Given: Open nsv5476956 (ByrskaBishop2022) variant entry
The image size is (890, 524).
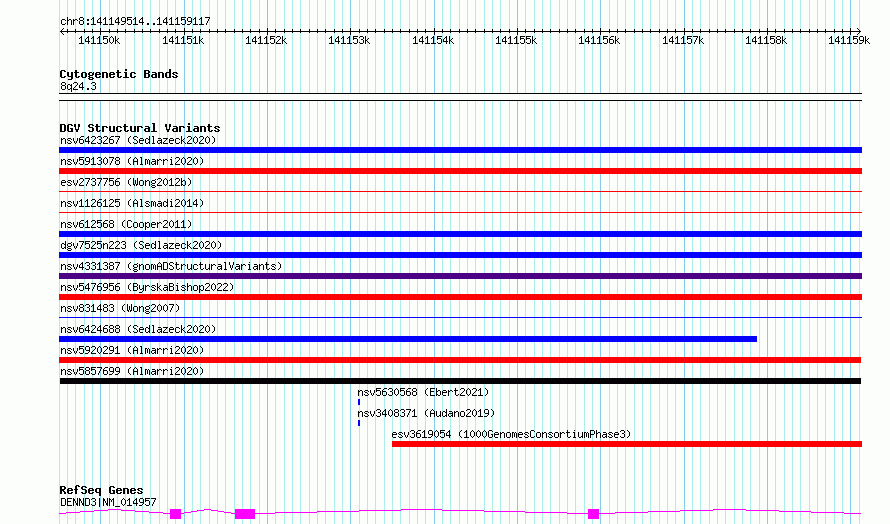Looking at the screenshot, I should [x=147, y=287].
